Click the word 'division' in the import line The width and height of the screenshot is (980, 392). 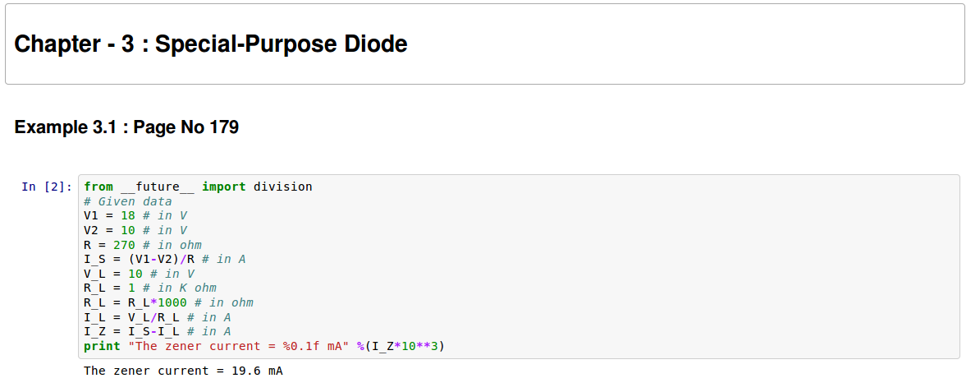[282, 187]
